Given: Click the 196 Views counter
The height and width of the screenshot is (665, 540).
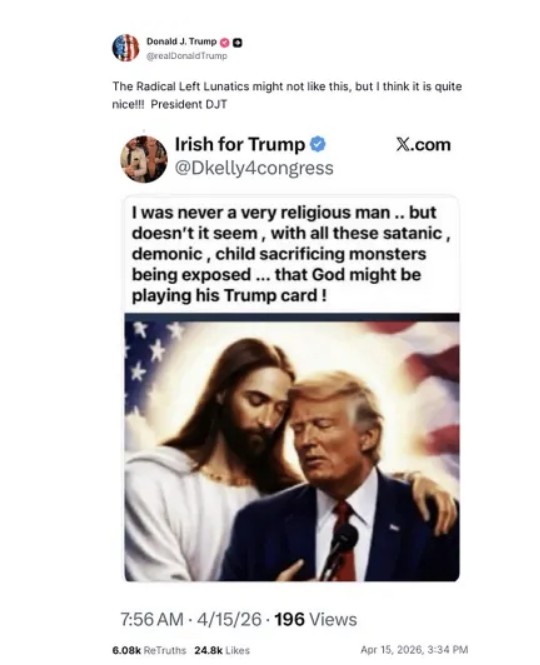Looking at the screenshot, I should point(316,620).
